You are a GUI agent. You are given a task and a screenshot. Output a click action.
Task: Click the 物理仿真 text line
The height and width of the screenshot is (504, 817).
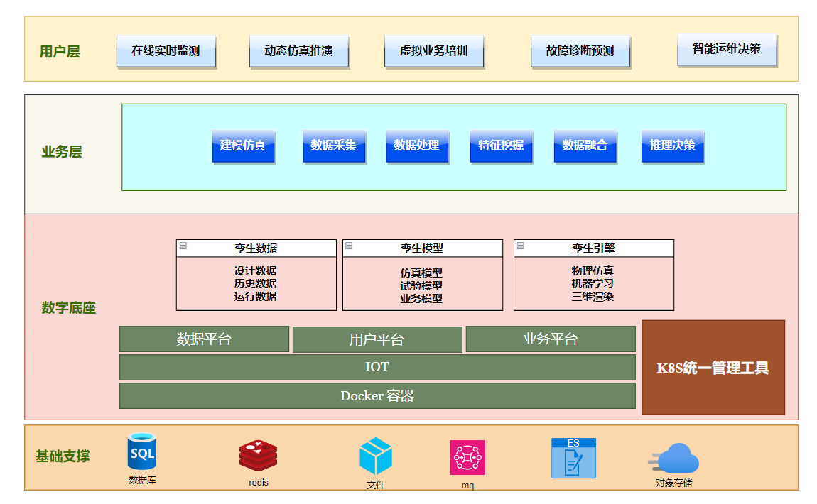(593, 271)
